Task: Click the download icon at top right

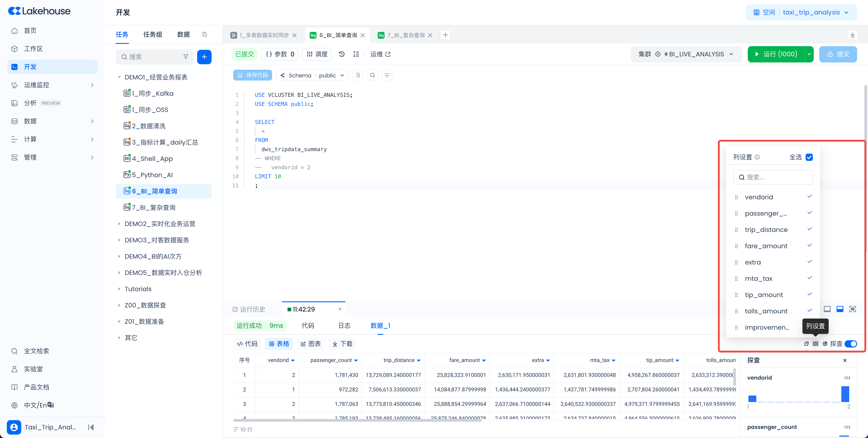Action: coord(852,35)
